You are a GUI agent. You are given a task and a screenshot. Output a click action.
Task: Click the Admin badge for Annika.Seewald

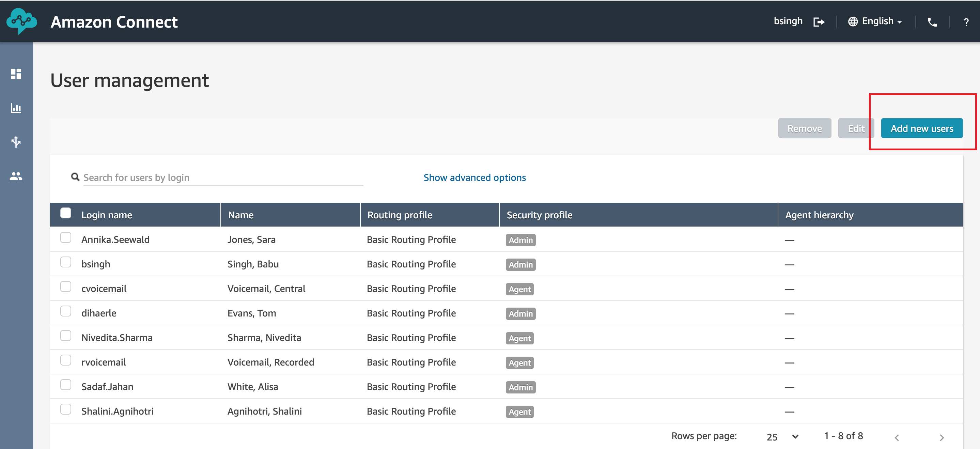[520, 240]
